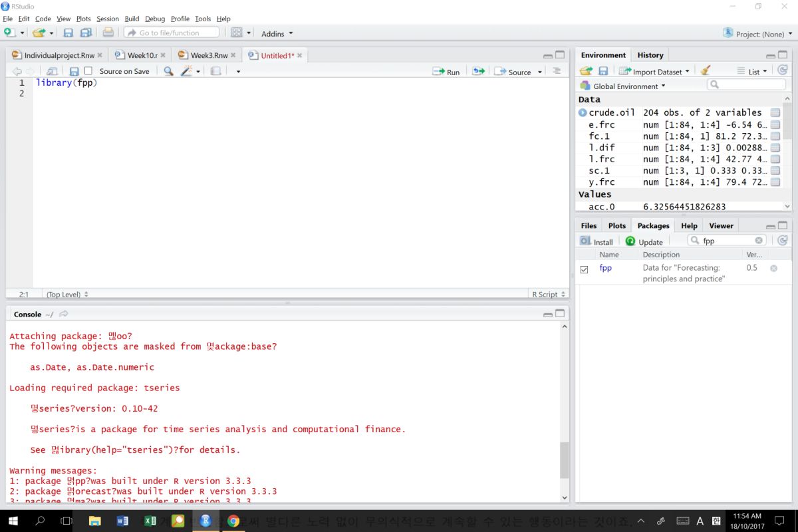The width and height of the screenshot is (798, 532).
Task: Click the Print icon in main toolbar
Action: [x=108, y=33]
